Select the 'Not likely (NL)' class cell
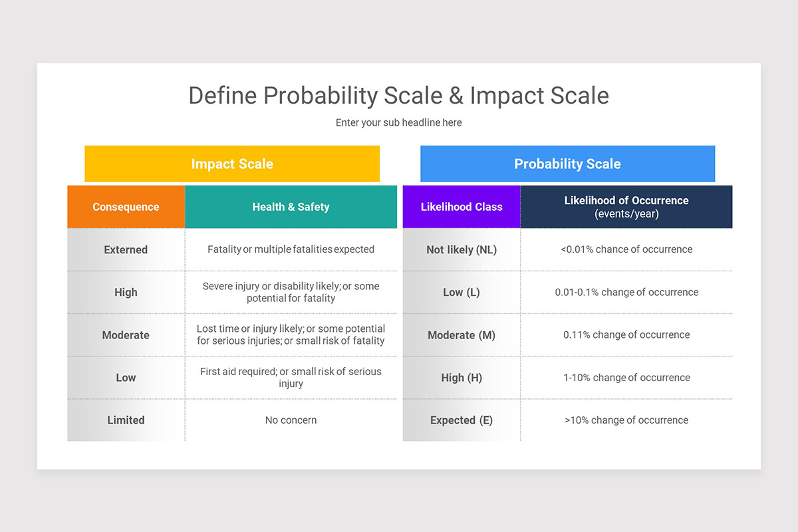This screenshot has width=798, height=532. point(462,250)
